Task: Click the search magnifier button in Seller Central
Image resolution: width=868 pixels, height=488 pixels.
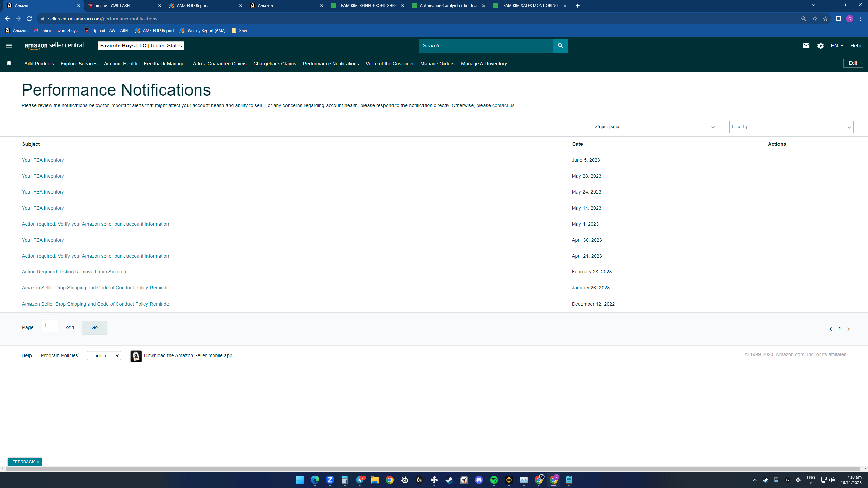Action: click(560, 46)
